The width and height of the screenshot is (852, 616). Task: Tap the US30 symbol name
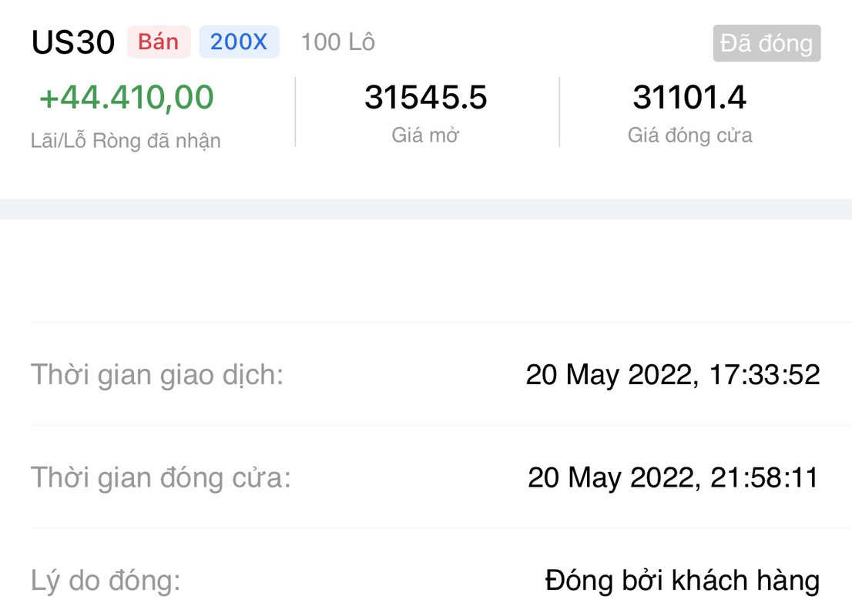coord(73,43)
